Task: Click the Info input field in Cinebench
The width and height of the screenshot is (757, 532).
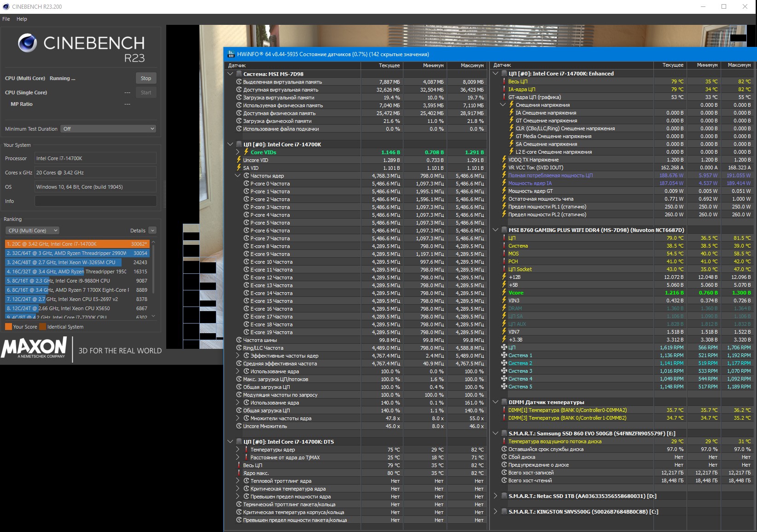Action: [x=96, y=201]
